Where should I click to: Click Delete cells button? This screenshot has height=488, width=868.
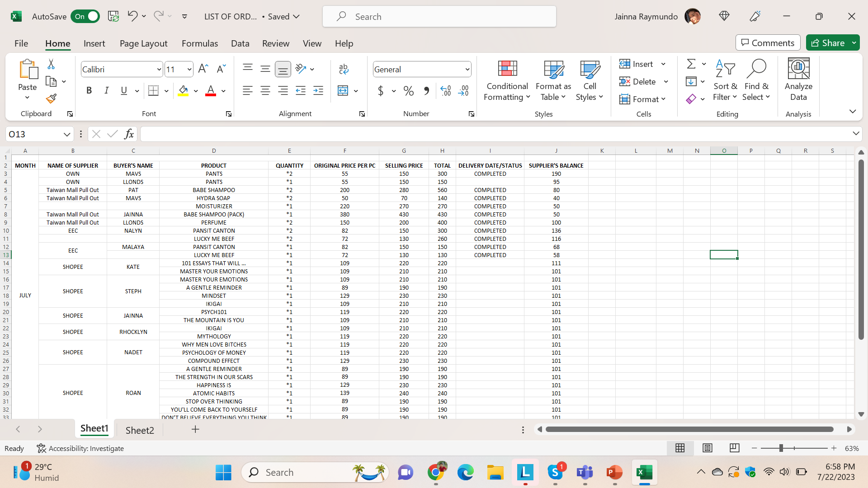point(638,81)
